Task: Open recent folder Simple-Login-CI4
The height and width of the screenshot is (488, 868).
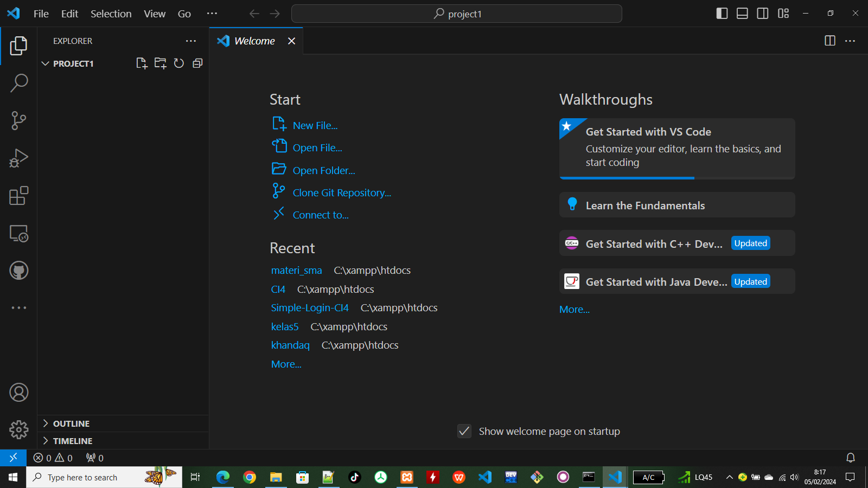Action: click(310, 307)
